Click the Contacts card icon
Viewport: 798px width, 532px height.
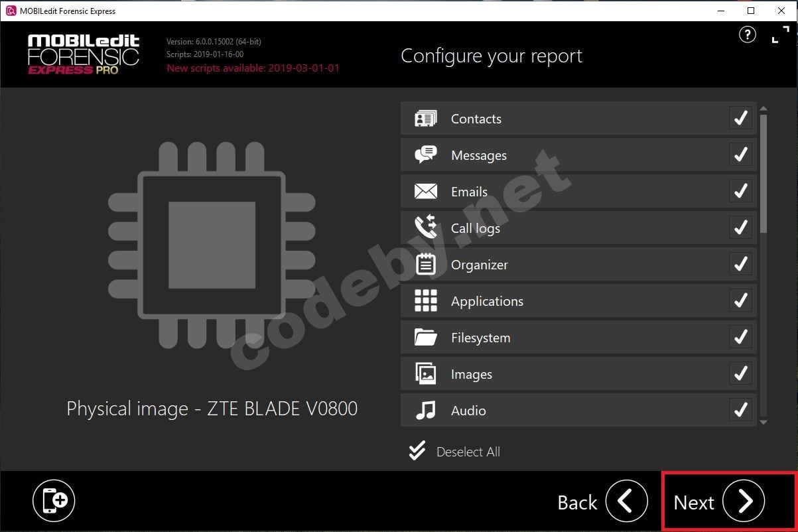[x=425, y=119]
